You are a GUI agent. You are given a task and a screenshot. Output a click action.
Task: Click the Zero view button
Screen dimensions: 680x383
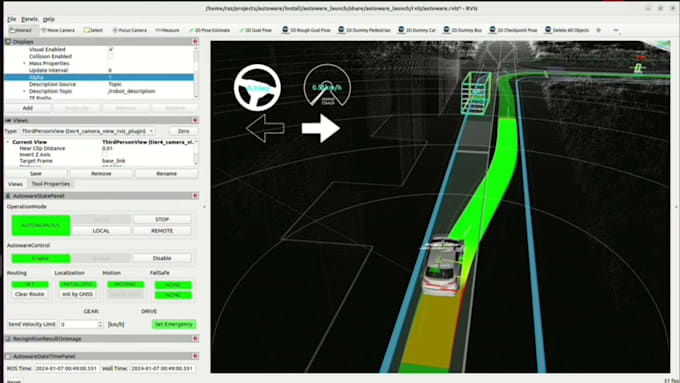pos(183,131)
